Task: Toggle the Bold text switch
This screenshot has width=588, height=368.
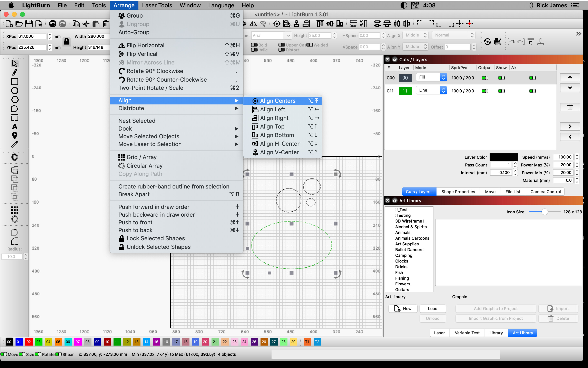Action: pyautogui.click(x=254, y=45)
